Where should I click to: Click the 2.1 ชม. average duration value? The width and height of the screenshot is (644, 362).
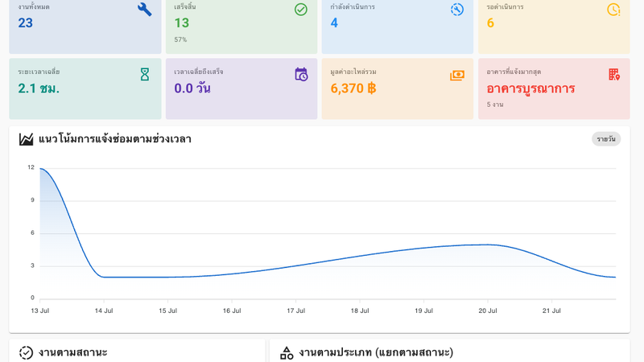tap(39, 88)
